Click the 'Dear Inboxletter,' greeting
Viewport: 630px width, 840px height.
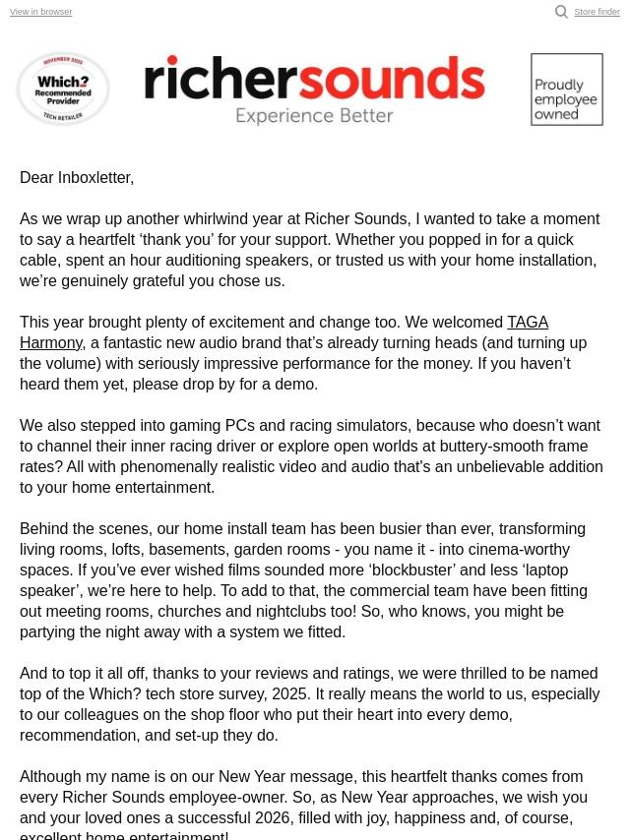[x=77, y=177]
